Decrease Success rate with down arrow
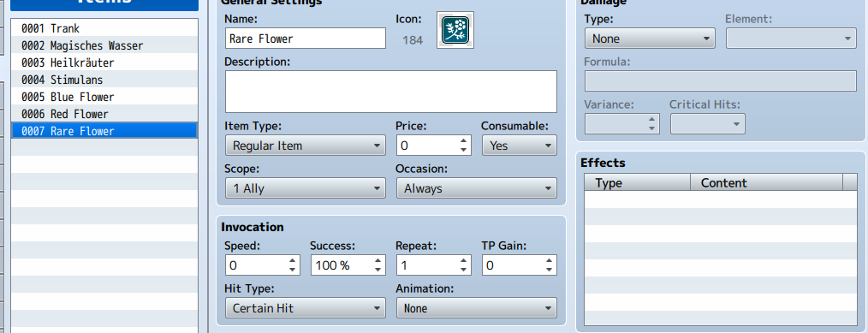This screenshot has width=868, height=333. tap(378, 270)
